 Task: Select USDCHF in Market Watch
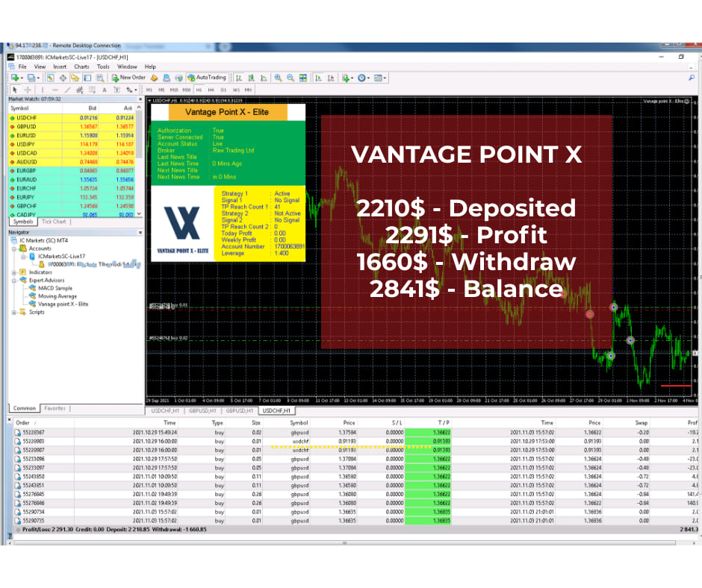72,118
